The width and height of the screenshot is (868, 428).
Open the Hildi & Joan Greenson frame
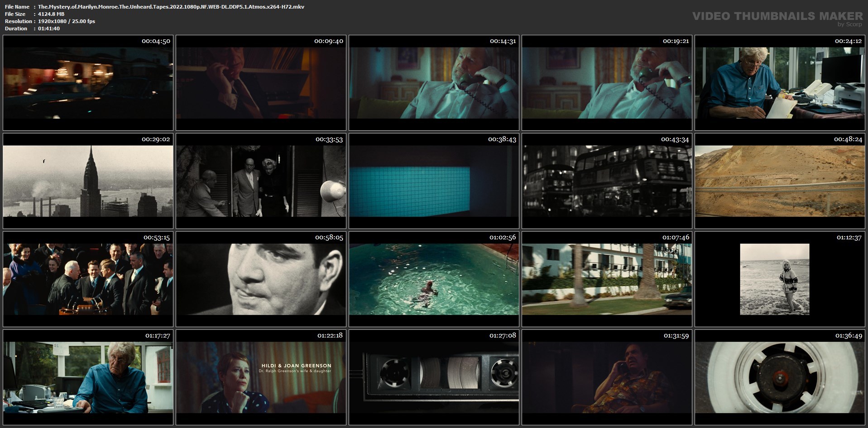[261, 377]
